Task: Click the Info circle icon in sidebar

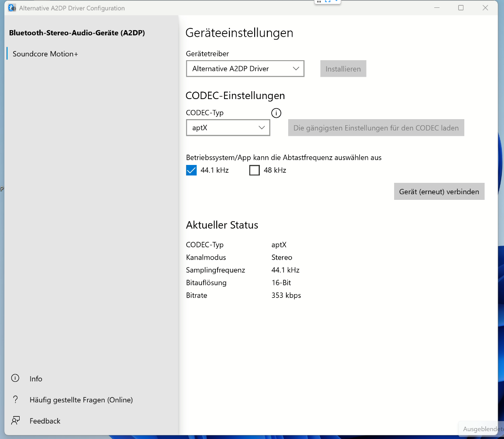Action: [x=15, y=378]
